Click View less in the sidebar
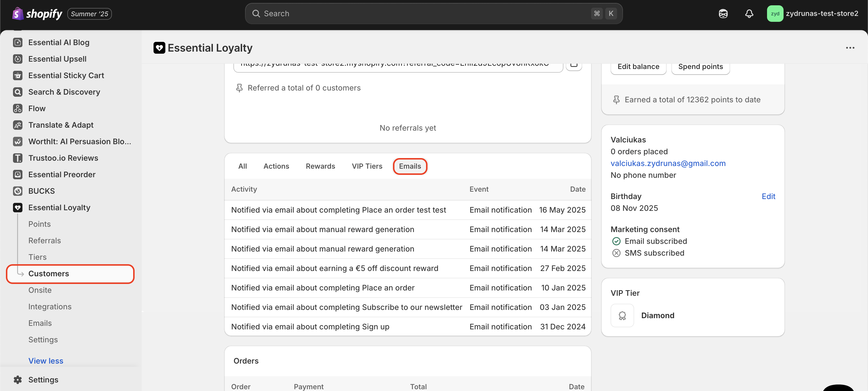 [46, 360]
